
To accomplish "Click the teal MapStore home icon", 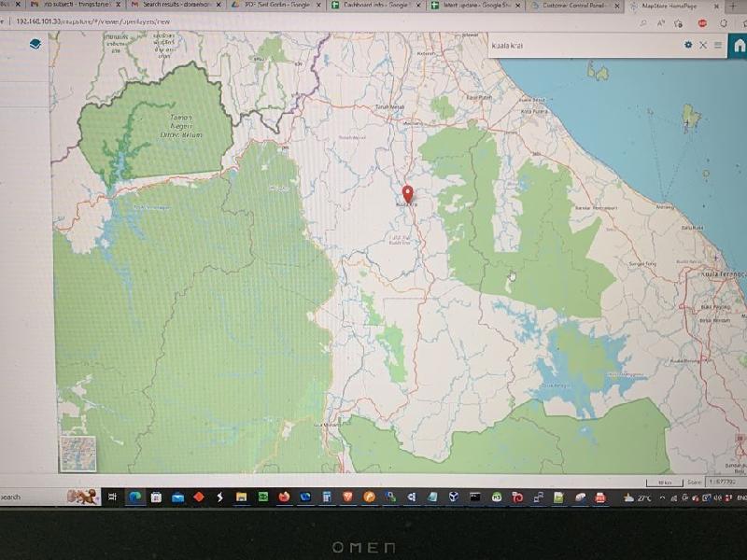I will 740,42.
